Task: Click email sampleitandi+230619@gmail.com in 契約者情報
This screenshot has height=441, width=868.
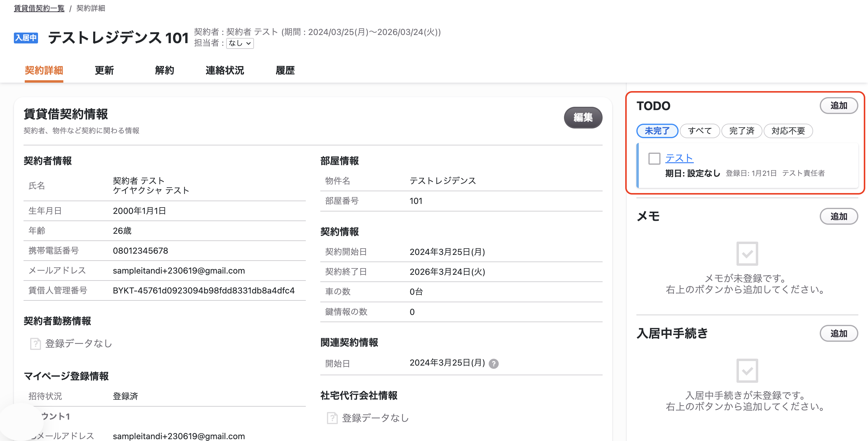Action: [179, 271]
